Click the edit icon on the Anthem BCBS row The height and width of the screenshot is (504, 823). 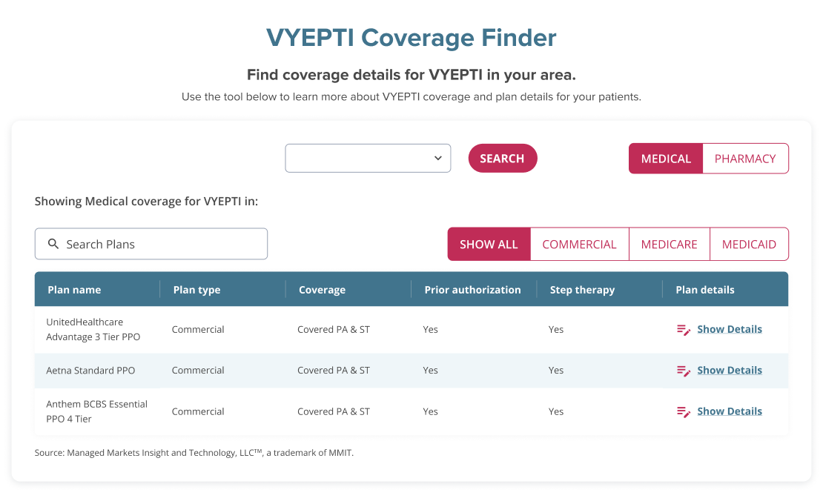pos(683,411)
